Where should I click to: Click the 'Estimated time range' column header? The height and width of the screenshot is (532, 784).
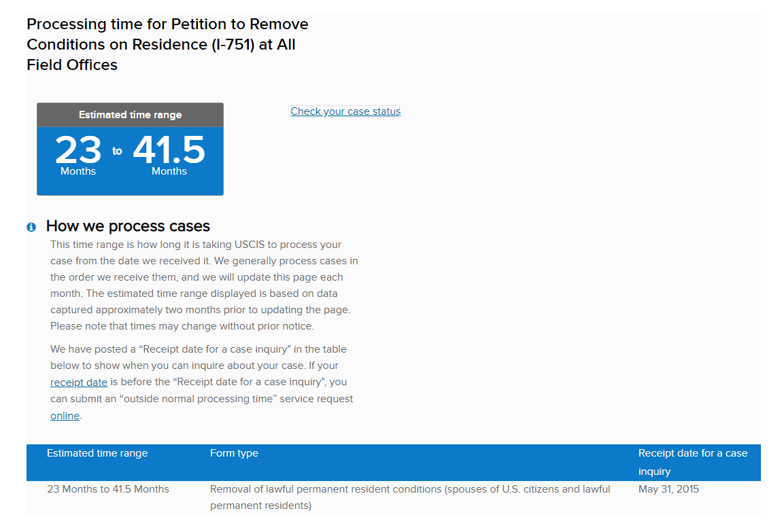click(97, 453)
